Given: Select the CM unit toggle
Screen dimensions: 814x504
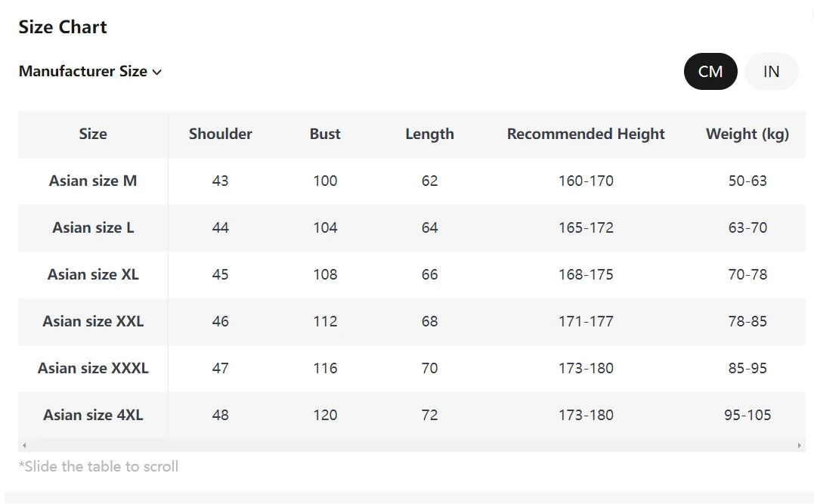Looking at the screenshot, I should pos(710,72).
